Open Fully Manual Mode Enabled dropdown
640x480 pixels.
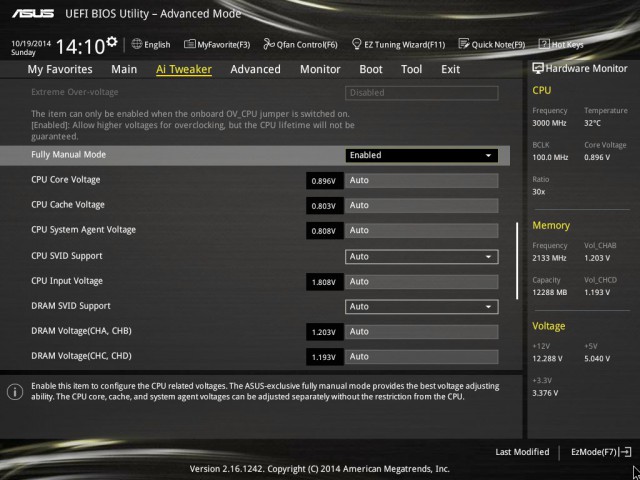tap(422, 156)
